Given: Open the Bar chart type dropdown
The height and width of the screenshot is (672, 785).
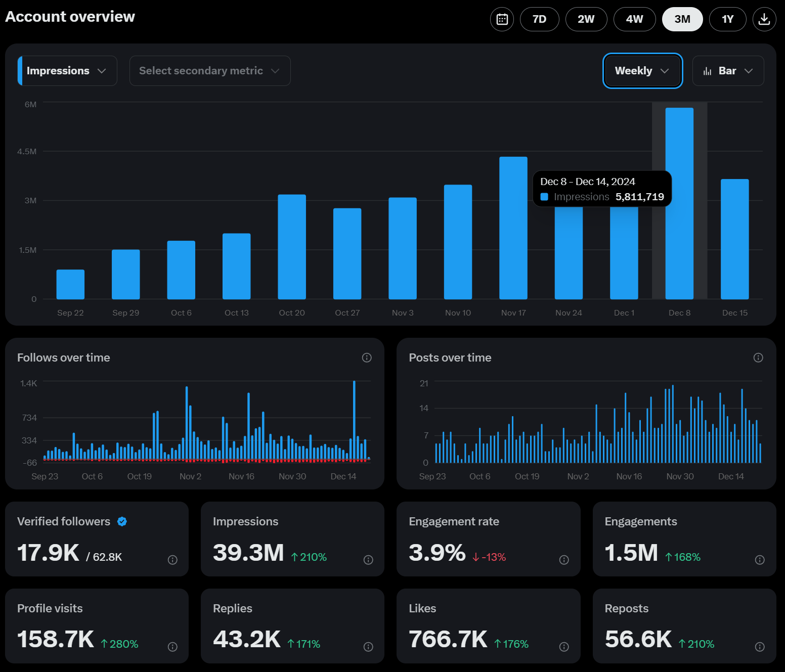Looking at the screenshot, I should tap(727, 71).
